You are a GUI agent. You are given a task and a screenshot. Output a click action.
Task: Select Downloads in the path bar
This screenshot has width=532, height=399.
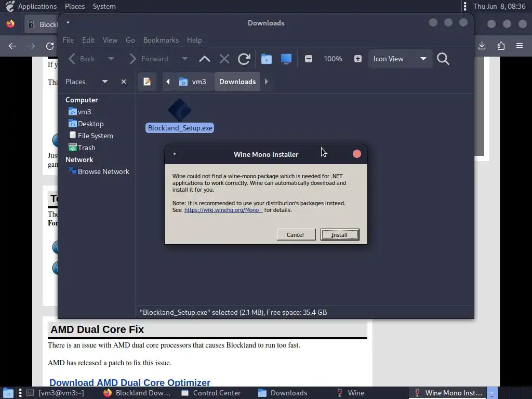pos(237,82)
